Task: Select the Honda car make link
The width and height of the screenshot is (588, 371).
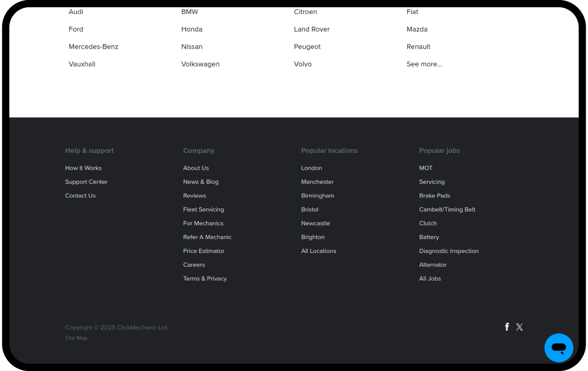Action: [x=192, y=29]
